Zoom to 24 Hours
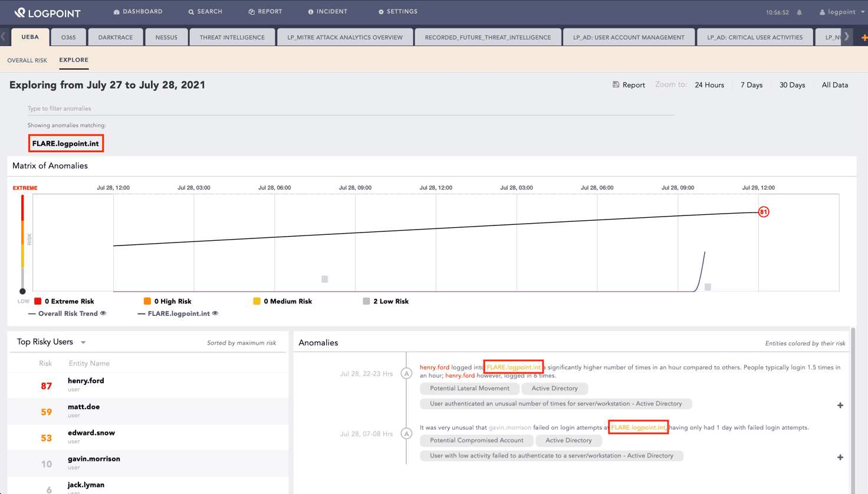The width and height of the screenshot is (868, 494). point(709,85)
